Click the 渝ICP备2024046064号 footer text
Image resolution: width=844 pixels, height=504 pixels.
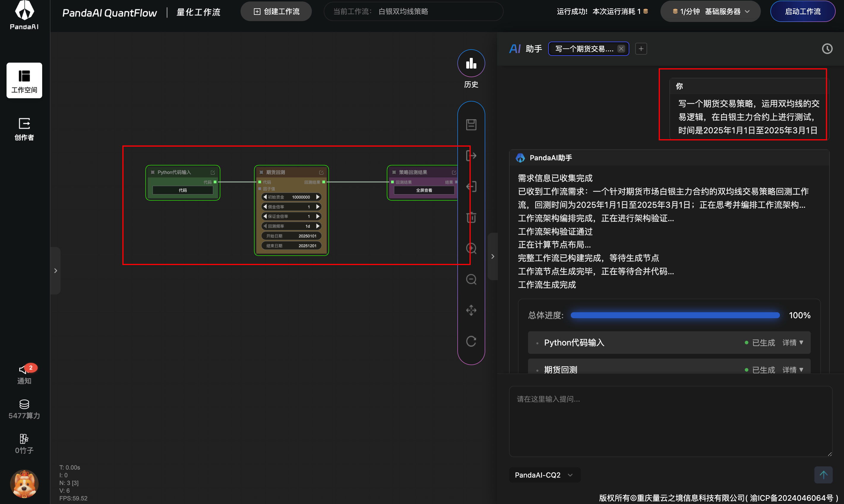point(792,498)
